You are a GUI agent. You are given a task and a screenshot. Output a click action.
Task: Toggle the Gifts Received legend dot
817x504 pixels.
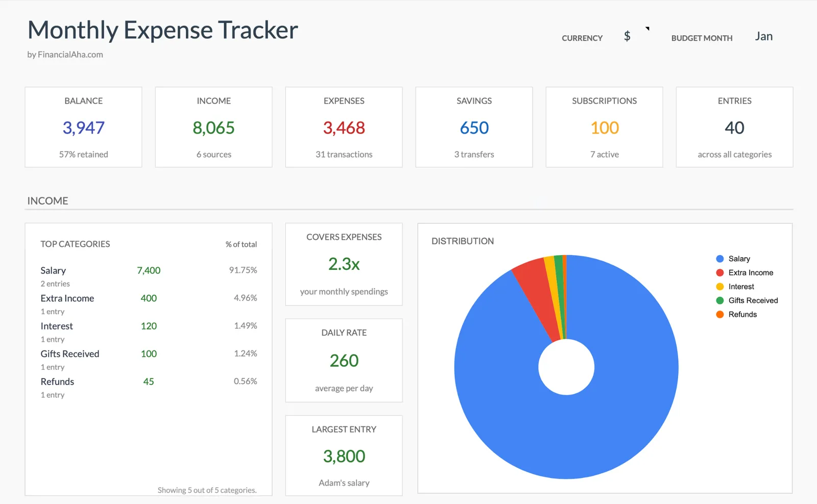coord(719,300)
